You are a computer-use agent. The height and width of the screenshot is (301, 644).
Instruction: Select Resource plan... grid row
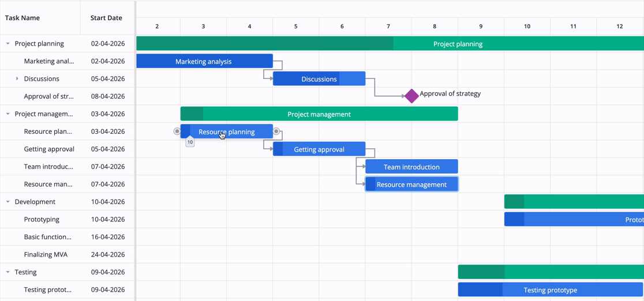point(67,131)
